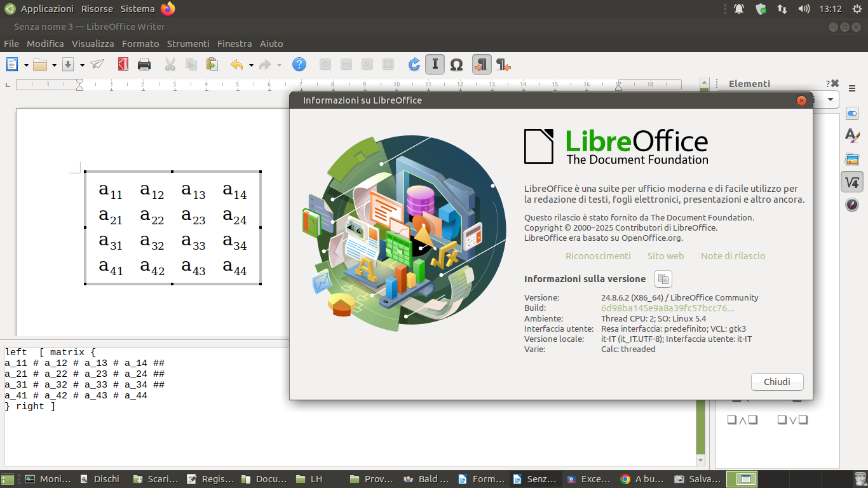Screen dimensions: 868x488
Task: Open the folder Open icon in toolbar
Action: (x=40, y=64)
